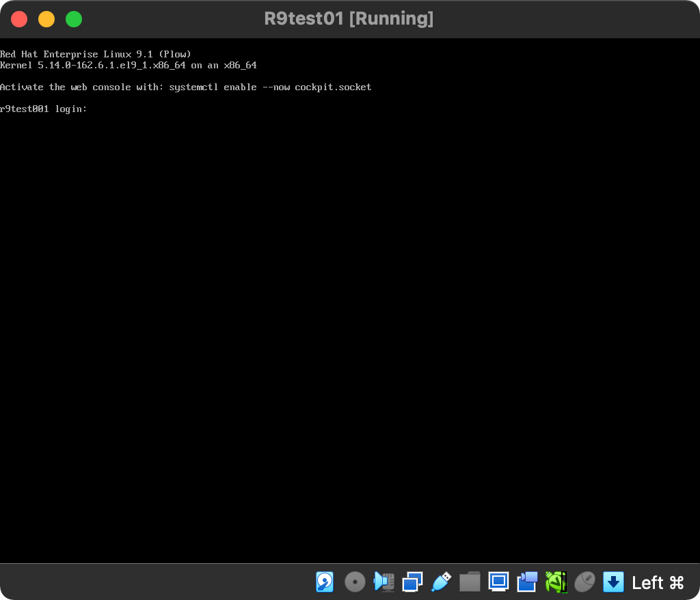
Task: Click the cockpit.socket activation message
Action: coord(186,87)
